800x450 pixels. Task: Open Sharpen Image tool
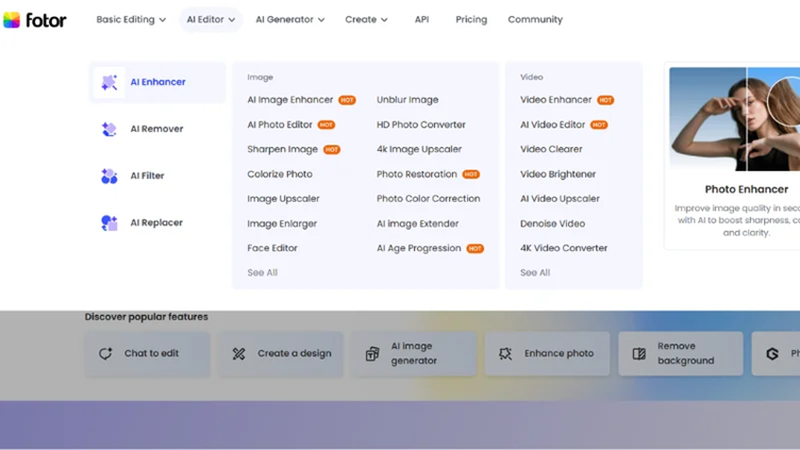point(282,149)
